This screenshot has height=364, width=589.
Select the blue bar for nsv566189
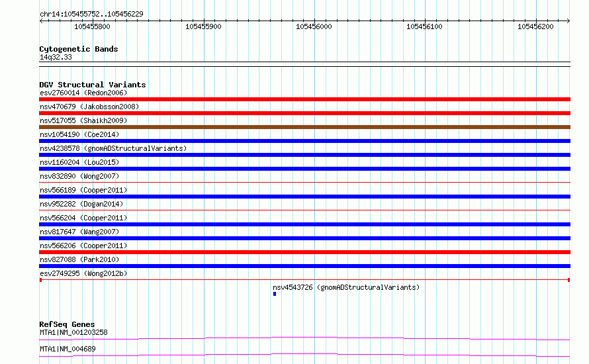(x=304, y=197)
